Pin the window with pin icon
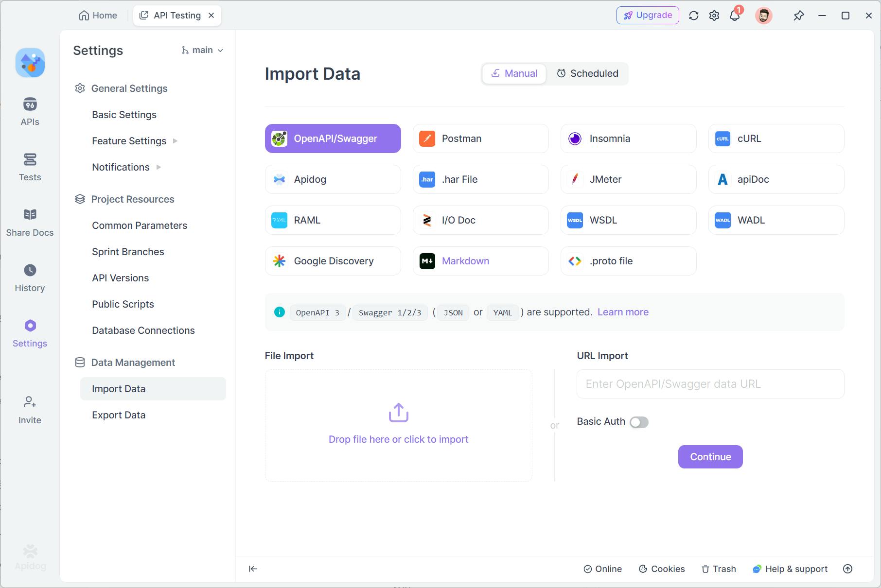The image size is (881, 588). pos(798,16)
